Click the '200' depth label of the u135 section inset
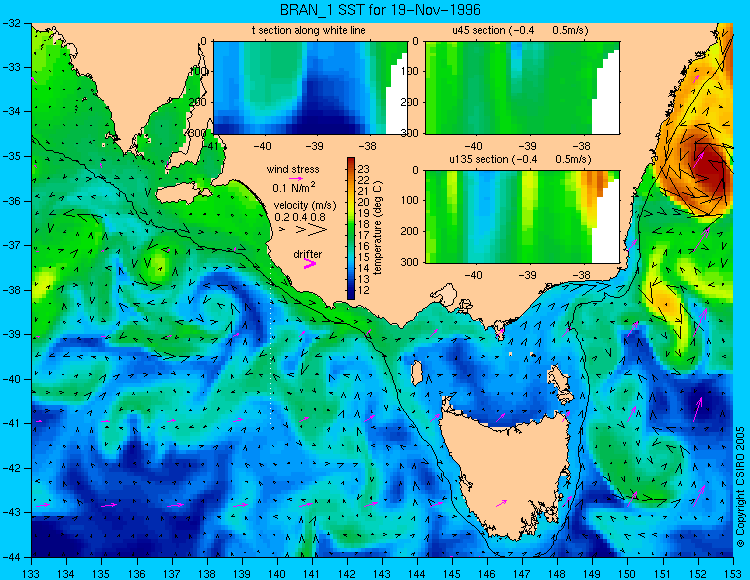The image size is (750, 580). [412, 231]
